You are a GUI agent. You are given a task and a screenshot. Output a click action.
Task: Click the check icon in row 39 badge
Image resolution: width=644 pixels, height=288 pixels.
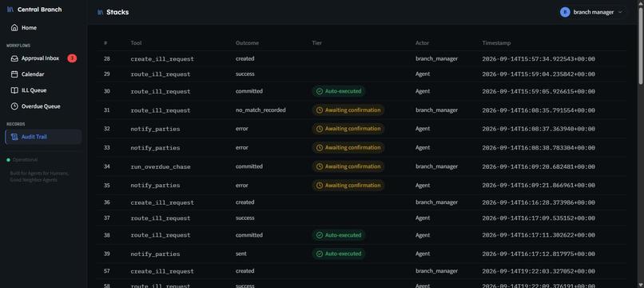(x=319, y=254)
